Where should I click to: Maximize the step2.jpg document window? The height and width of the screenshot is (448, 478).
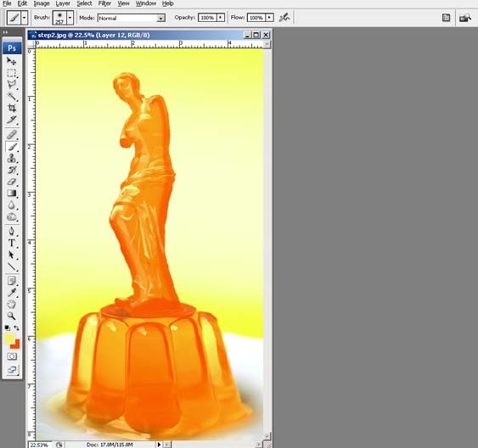[x=256, y=35]
